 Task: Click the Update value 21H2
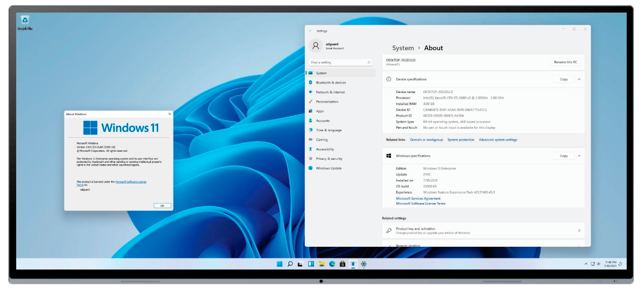pyautogui.click(x=427, y=174)
